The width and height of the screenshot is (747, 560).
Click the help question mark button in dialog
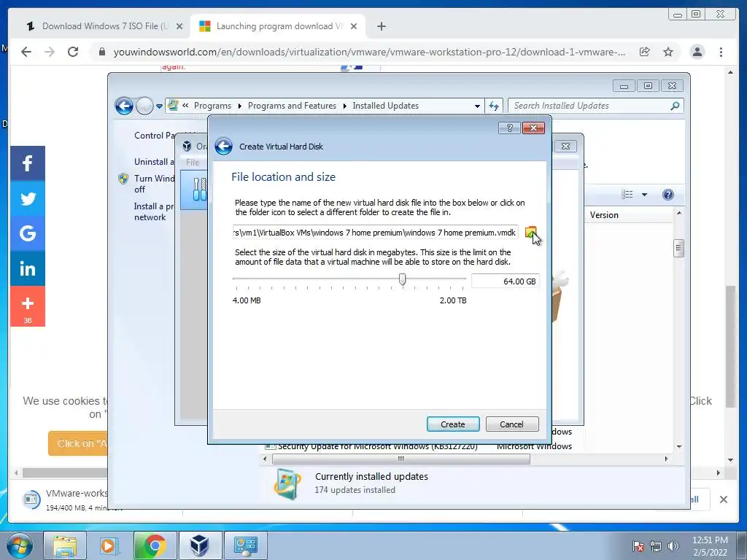[509, 128]
